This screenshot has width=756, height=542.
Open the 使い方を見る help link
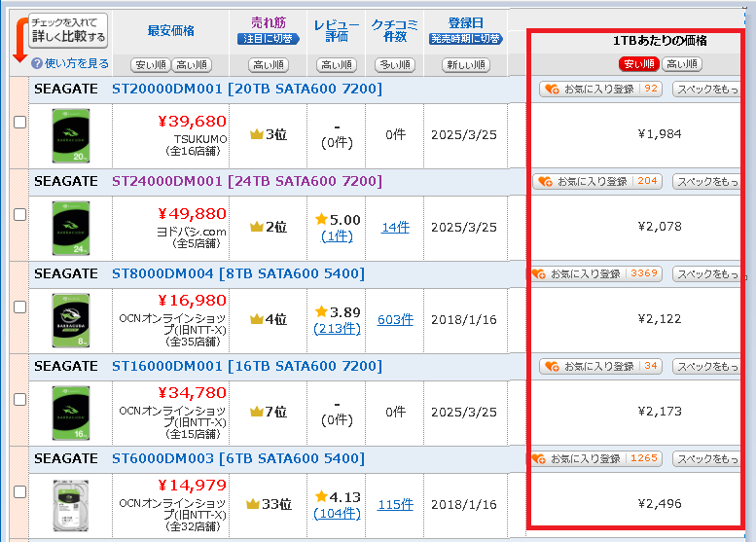click(76, 63)
